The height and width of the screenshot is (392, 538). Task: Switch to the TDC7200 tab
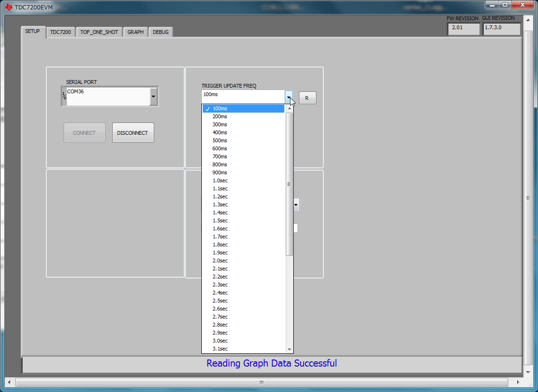click(61, 32)
